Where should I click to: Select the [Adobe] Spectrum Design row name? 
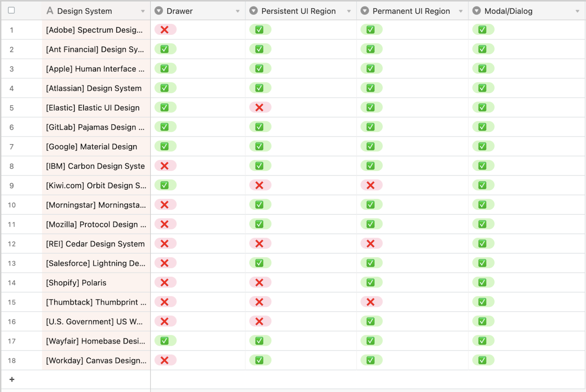tap(96, 30)
